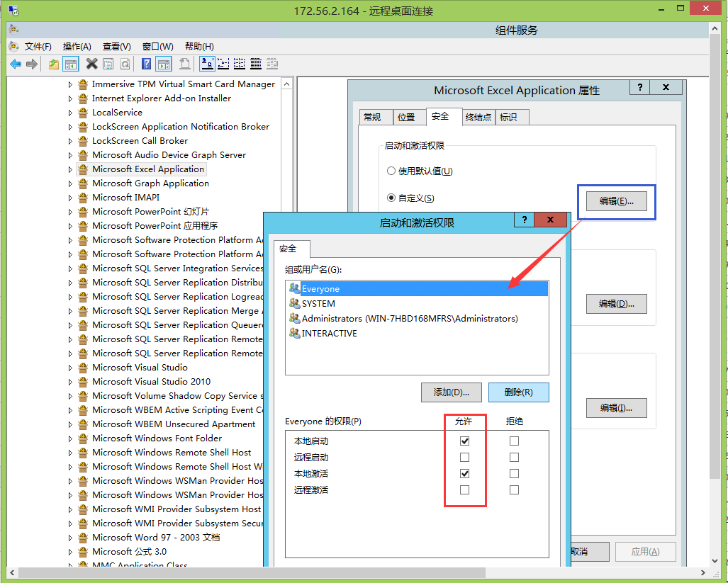Click the back navigation arrow in the toolbar
The height and width of the screenshot is (583, 728).
tap(16, 64)
